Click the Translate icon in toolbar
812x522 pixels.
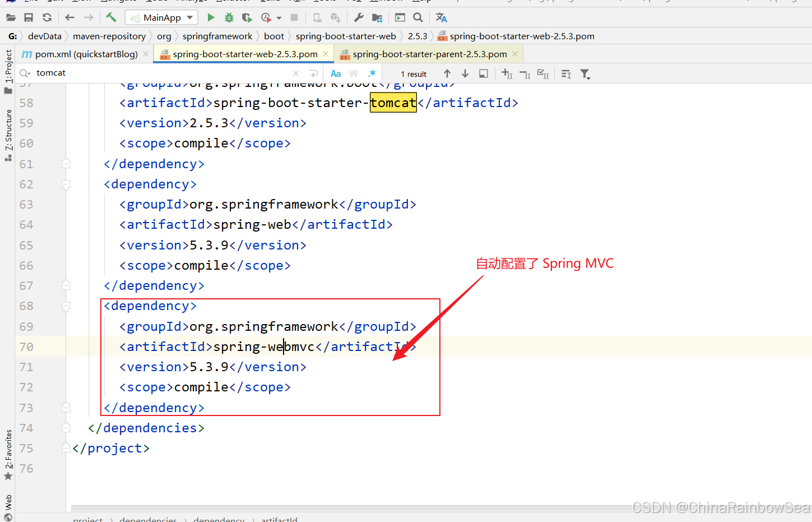click(x=442, y=17)
